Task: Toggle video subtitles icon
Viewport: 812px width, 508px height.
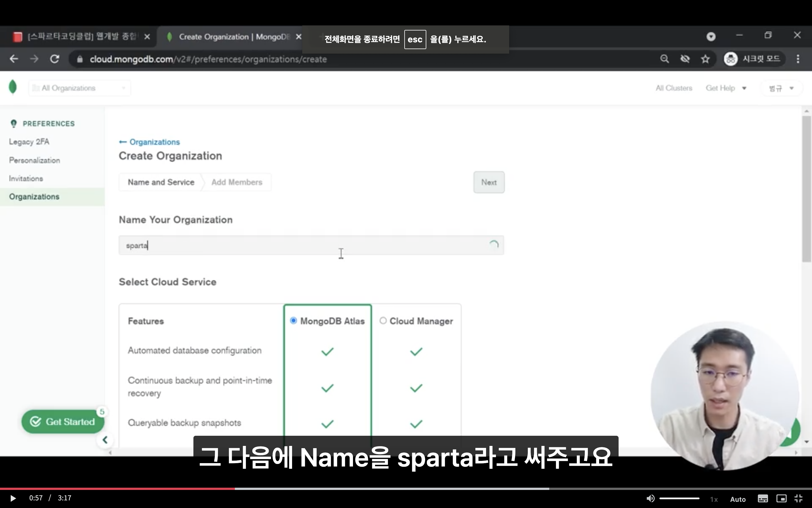Action: click(763, 499)
